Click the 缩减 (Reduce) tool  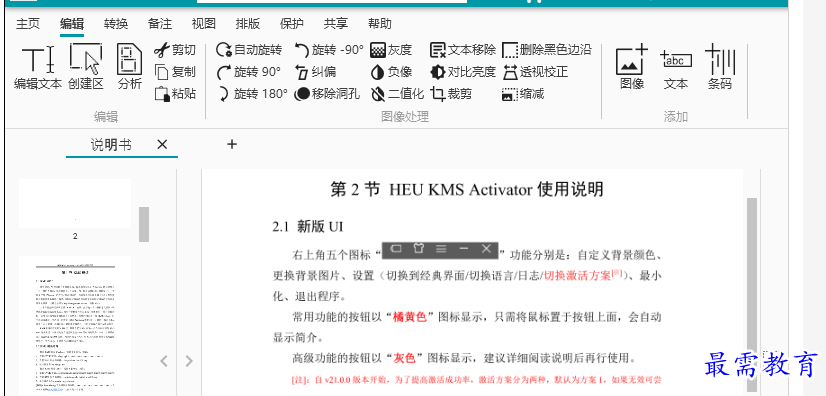coord(523,94)
